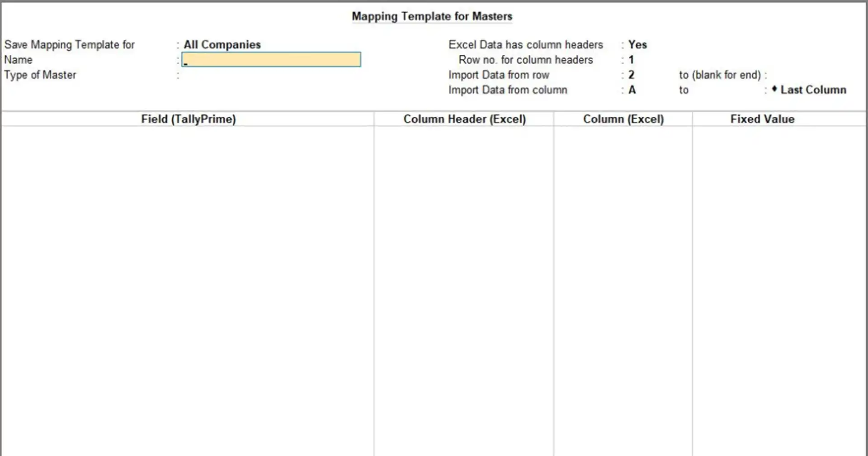Change Import Data from row value 2
The height and width of the screenshot is (456, 868).
632,75
